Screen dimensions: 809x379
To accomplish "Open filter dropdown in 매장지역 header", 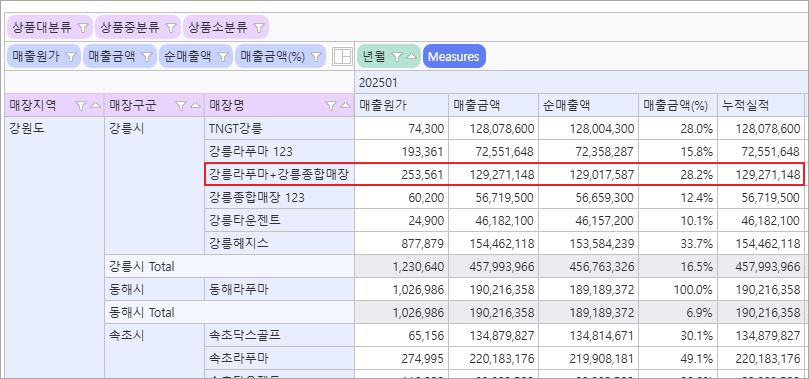I will [80, 106].
